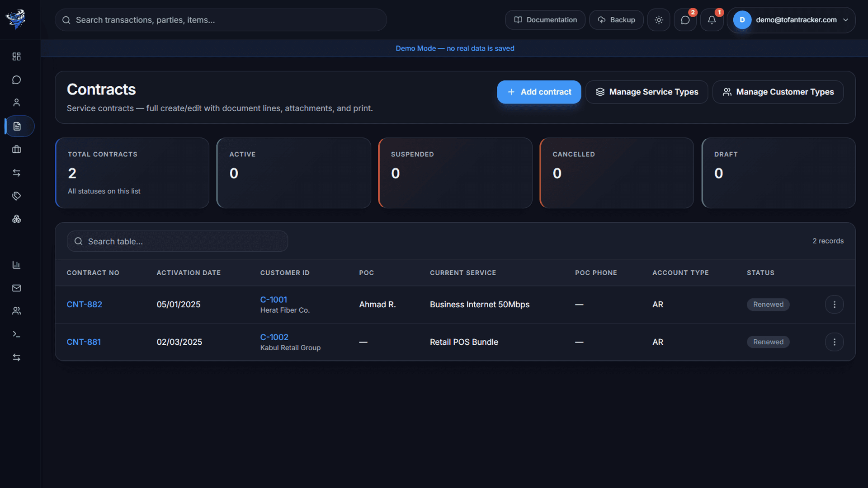Open the price tag icon in sidebar
This screenshot has width=868, height=488.
coord(17,196)
